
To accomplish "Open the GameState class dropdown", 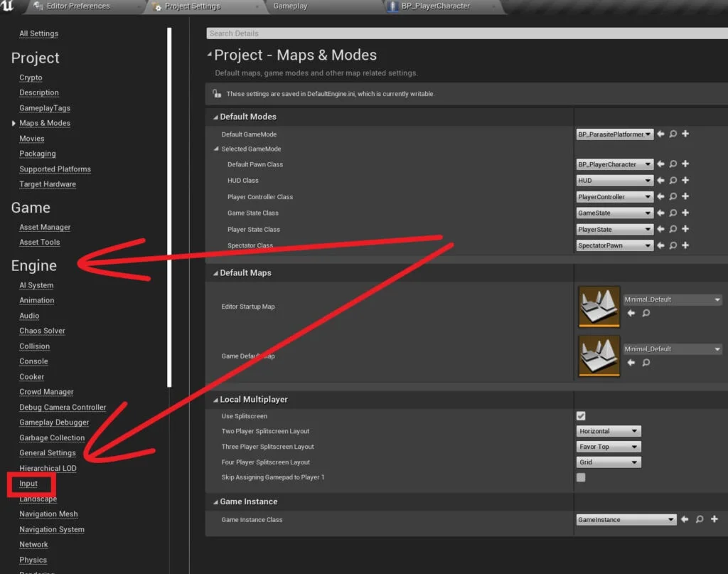I will coord(615,213).
